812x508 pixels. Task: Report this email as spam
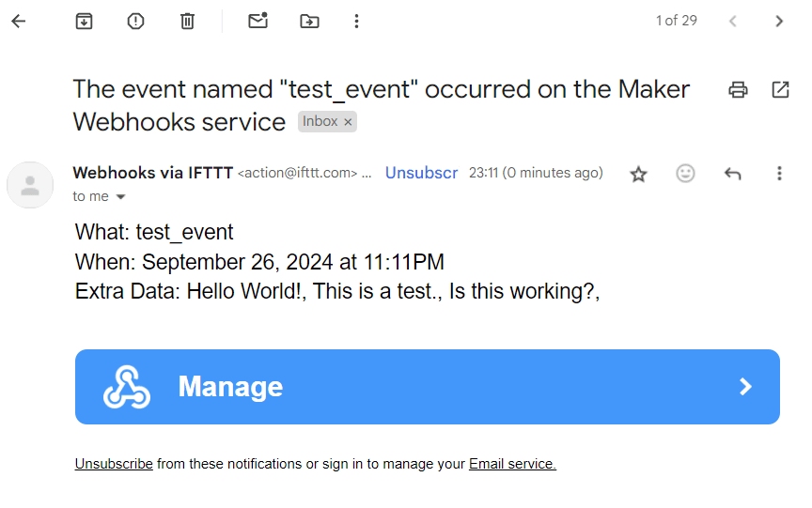[x=135, y=22]
